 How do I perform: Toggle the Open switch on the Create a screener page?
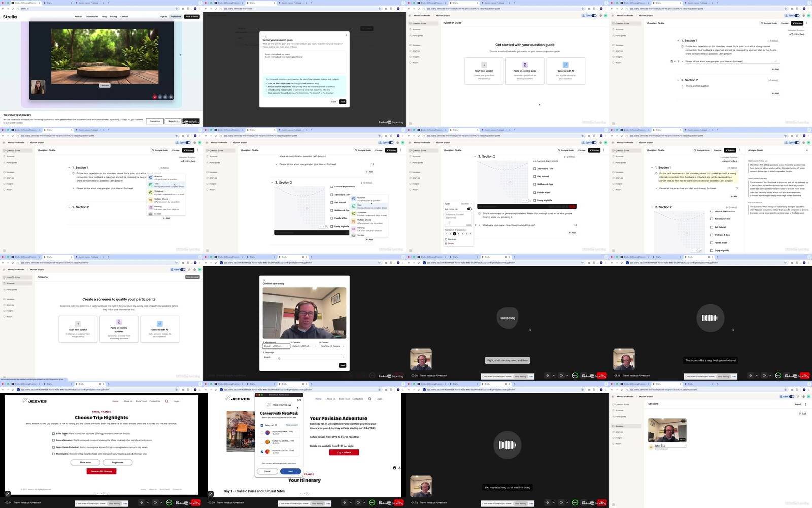[x=183, y=270]
